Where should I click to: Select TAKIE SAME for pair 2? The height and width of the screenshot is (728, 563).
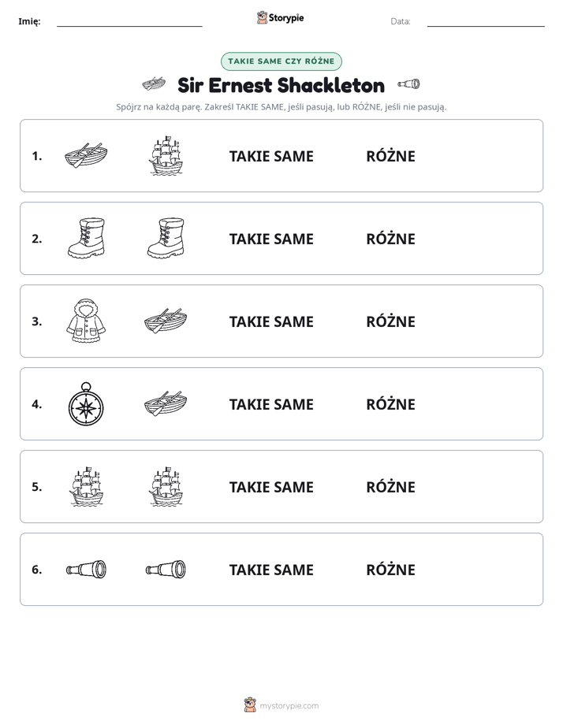point(271,239)
